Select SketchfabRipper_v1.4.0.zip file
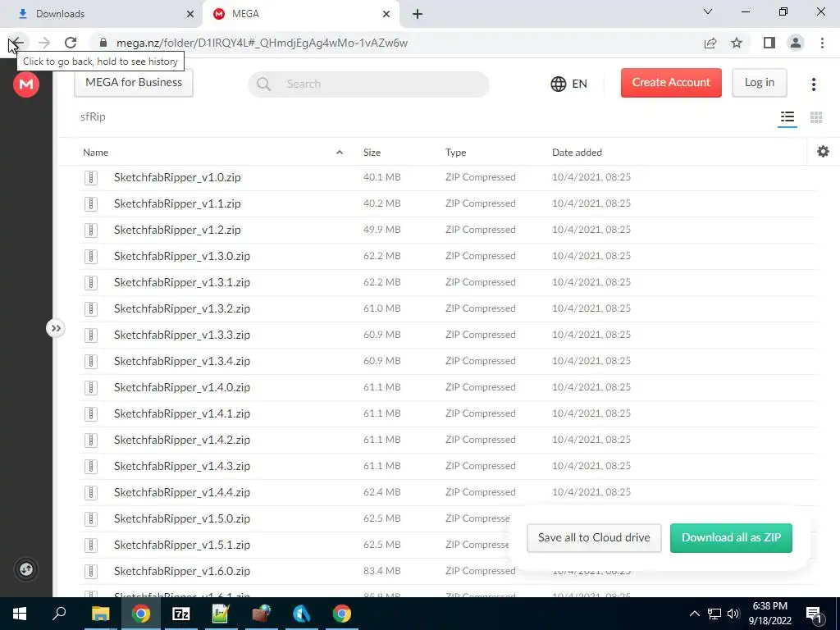Image resolution: width=840 pixels, height=630 pixels. [447, 387]
